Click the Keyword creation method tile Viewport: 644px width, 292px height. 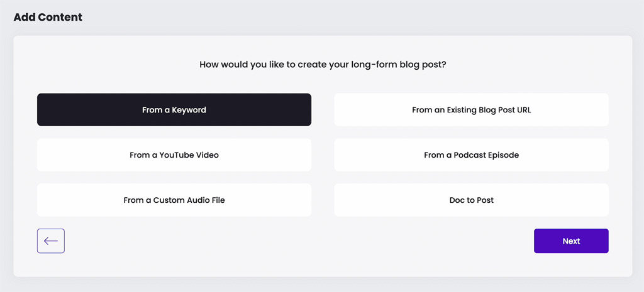tap(174, 109)
